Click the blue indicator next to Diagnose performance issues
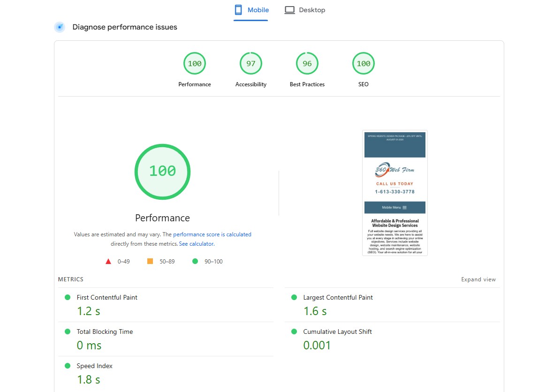 (x=59, y=27)
